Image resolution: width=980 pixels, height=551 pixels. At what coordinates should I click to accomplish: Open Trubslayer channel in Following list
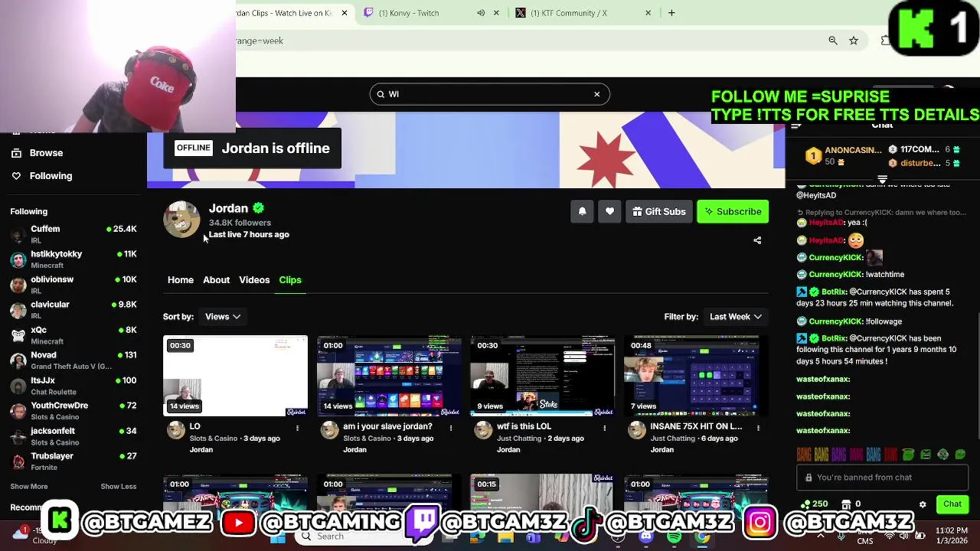[x=73, y=461]
